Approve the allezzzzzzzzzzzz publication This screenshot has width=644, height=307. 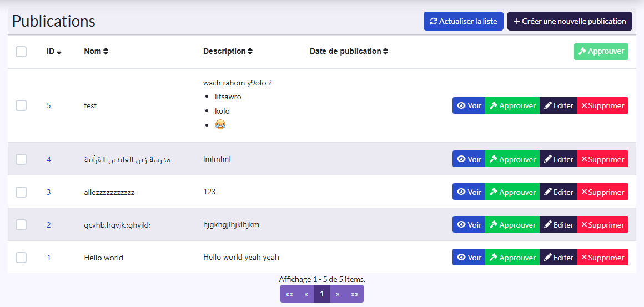[x=512, y=192]
